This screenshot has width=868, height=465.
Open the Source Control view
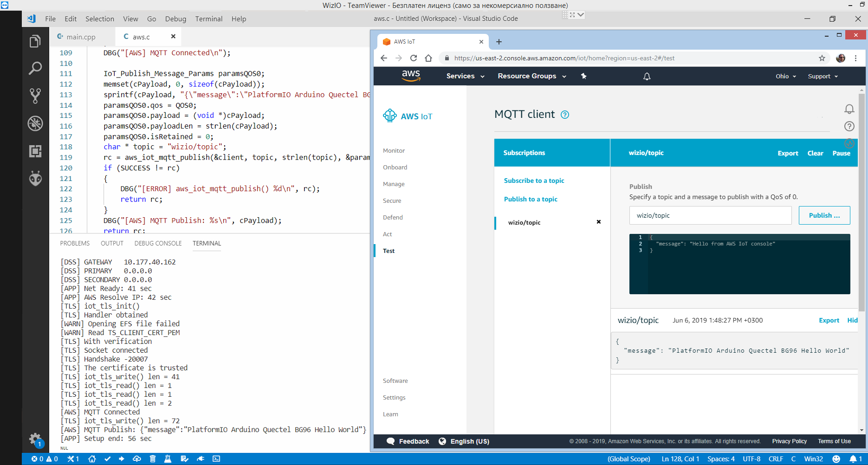(x=35, y=96)
